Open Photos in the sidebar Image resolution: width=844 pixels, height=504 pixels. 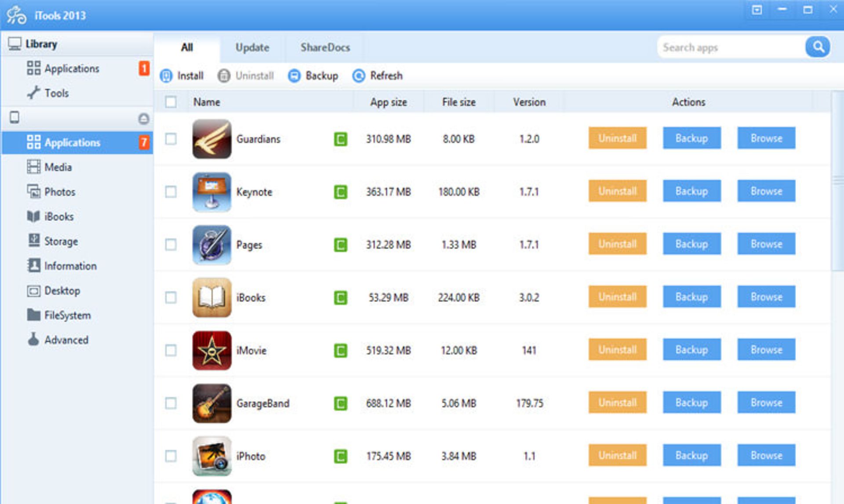click(x=77, y=192)
